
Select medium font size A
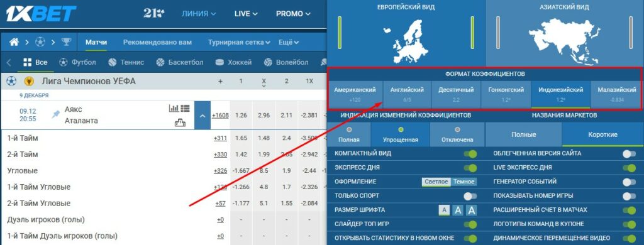458,210
